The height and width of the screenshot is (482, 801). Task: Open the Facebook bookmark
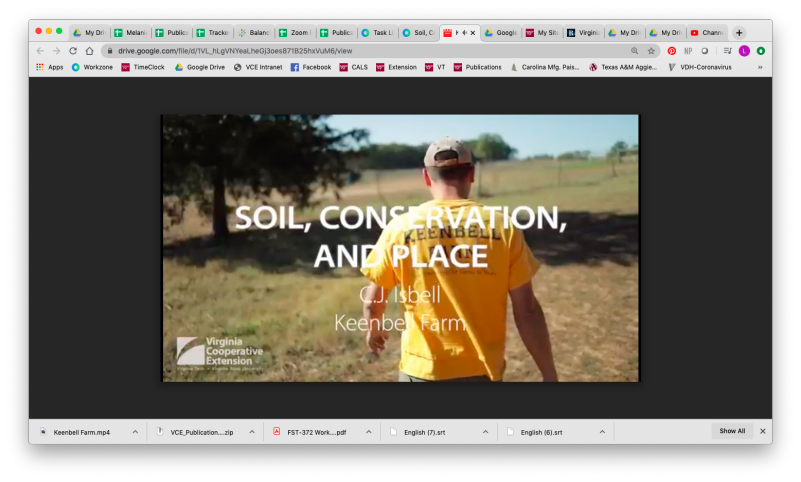pyautogui.click(x=311, y=67)
